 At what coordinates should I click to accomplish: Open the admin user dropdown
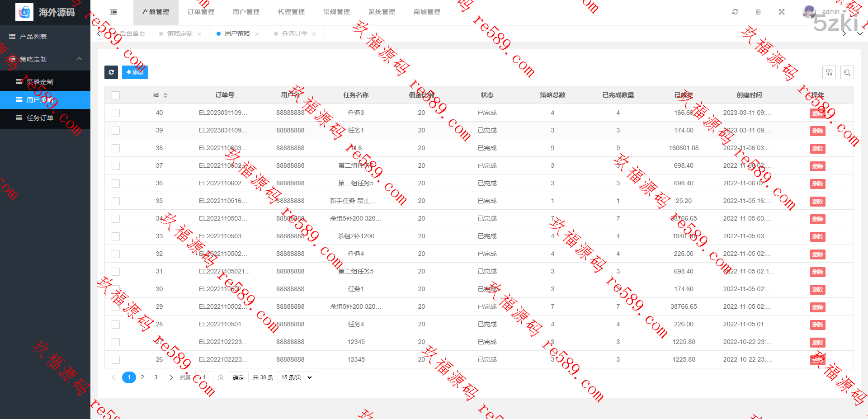click(834, 12)
